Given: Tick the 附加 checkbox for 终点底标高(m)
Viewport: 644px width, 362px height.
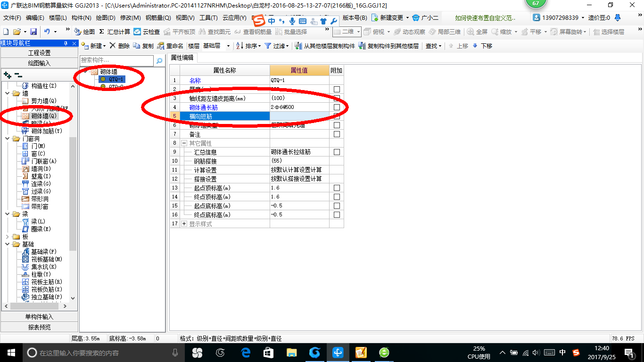Looking at the screenshot, I should (337, 215).
